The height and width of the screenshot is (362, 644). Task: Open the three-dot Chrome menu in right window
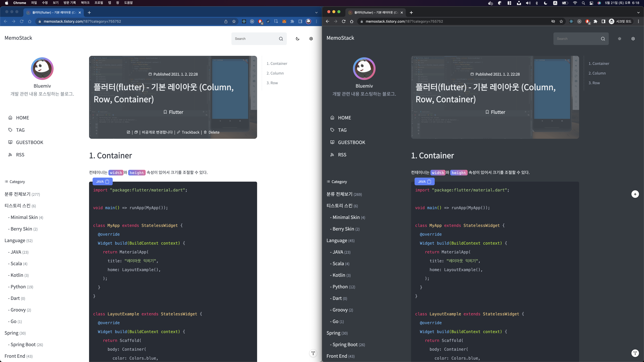click(638, 21)
